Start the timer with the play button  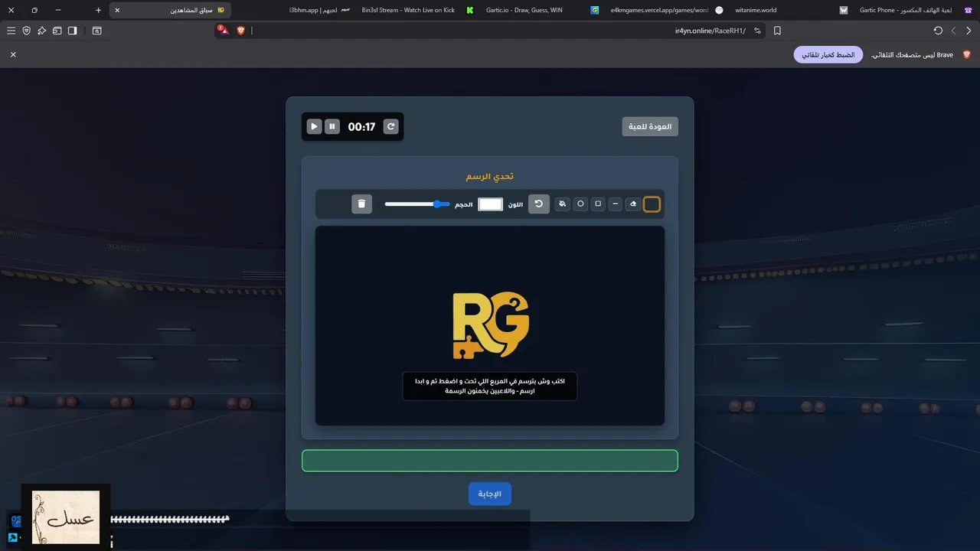click(x=314, y=126)
